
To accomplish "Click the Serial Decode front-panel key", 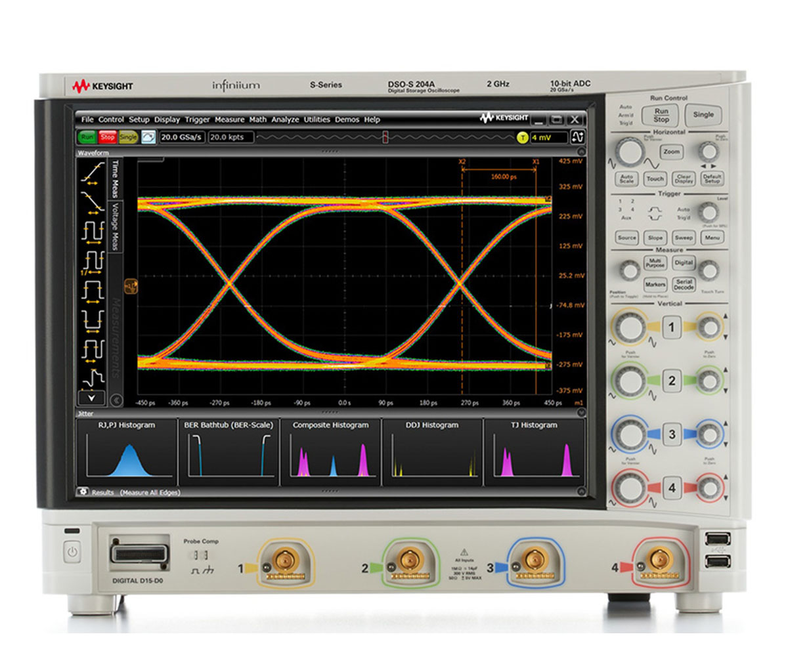I will point(684,285).
